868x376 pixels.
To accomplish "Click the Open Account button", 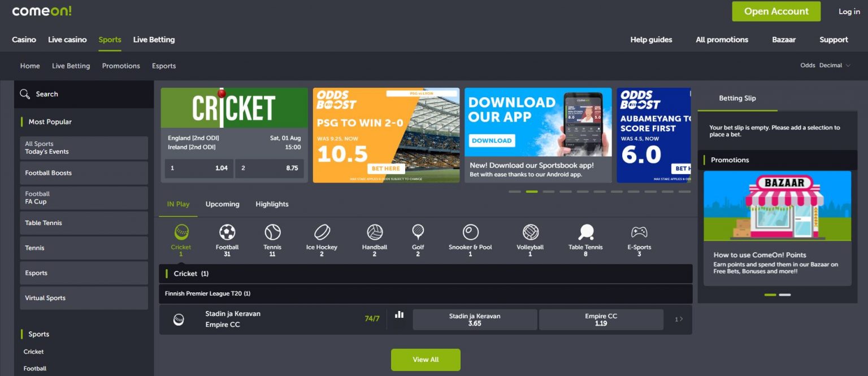I will (x=776, y=11).
